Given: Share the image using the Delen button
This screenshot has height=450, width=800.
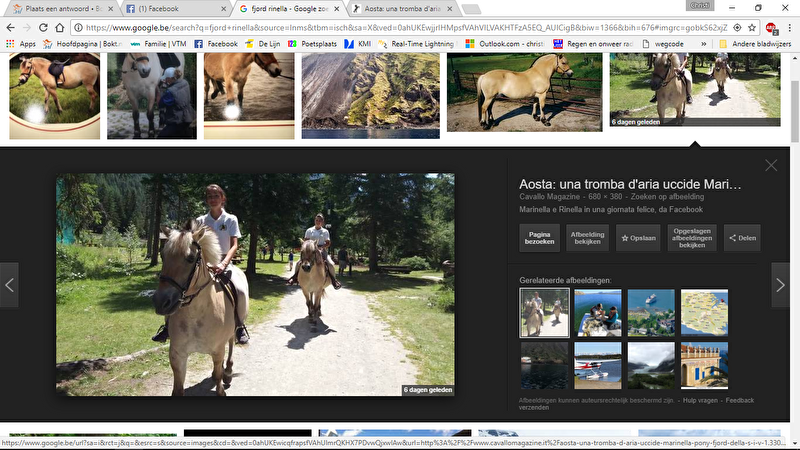Looking at the screenshot, I should point(743,238).
